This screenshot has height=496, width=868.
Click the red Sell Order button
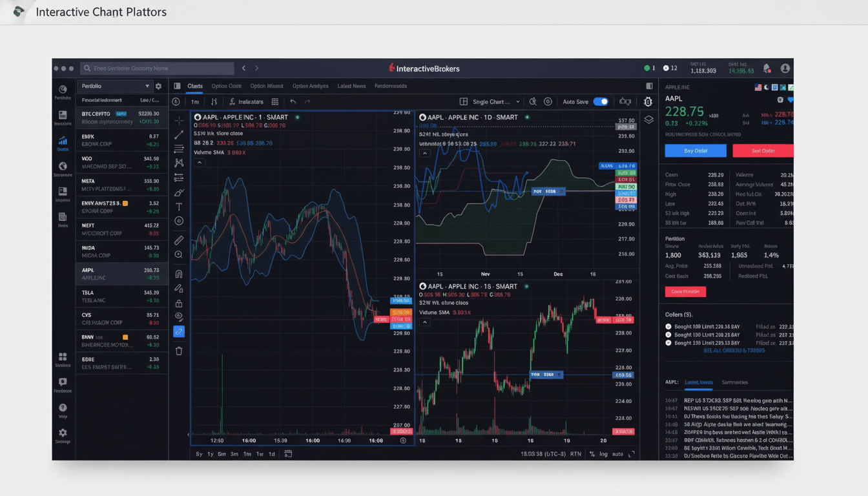(763, 150)
